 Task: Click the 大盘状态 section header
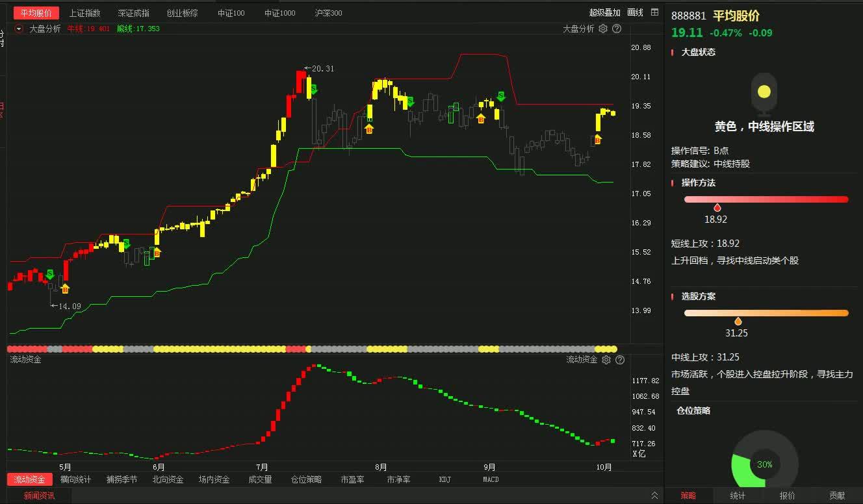(x=698, y=52)
